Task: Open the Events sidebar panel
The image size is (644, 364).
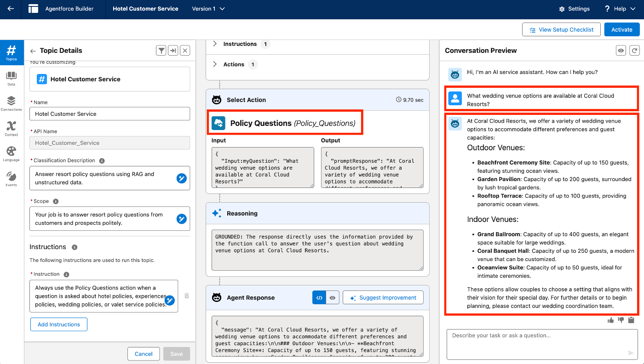Action: (11, 179)
